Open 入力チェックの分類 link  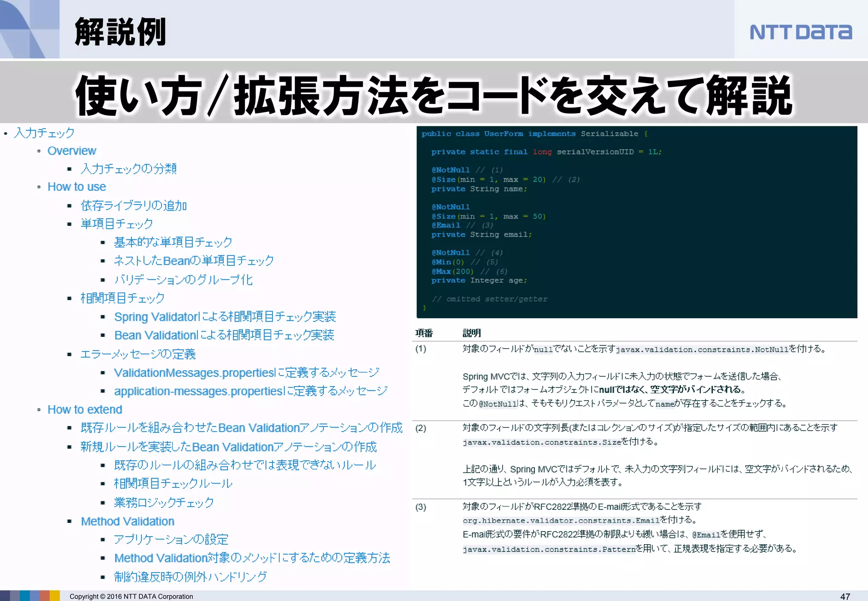pyautogui.click(x=128, y=169)
